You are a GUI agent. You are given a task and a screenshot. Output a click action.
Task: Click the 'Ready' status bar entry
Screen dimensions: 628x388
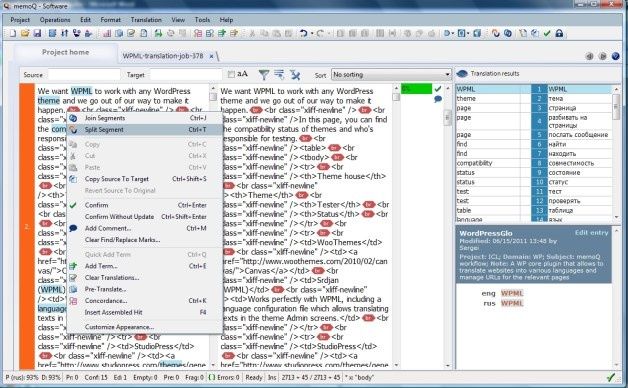pyautogui.click(x=254, y=377)
